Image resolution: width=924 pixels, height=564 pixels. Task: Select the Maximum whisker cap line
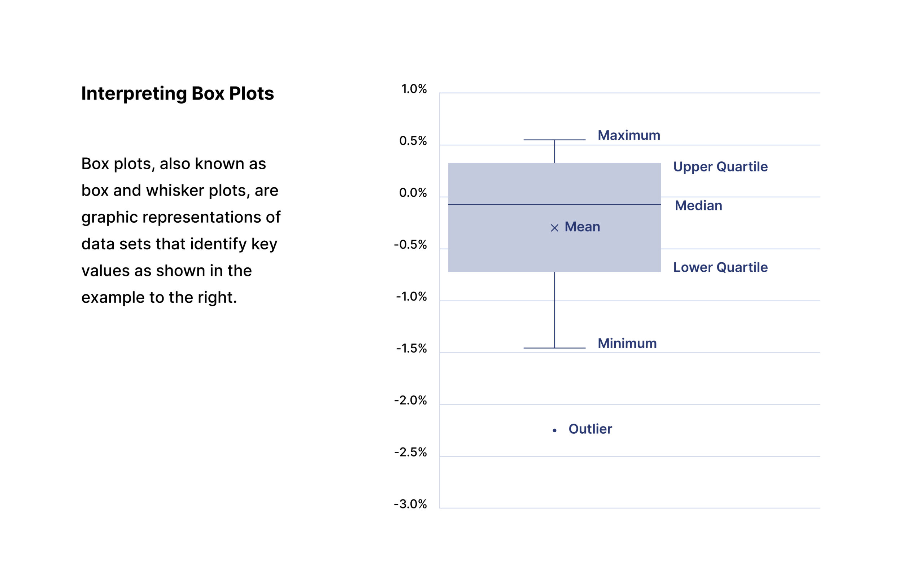(x=554, y=140)
